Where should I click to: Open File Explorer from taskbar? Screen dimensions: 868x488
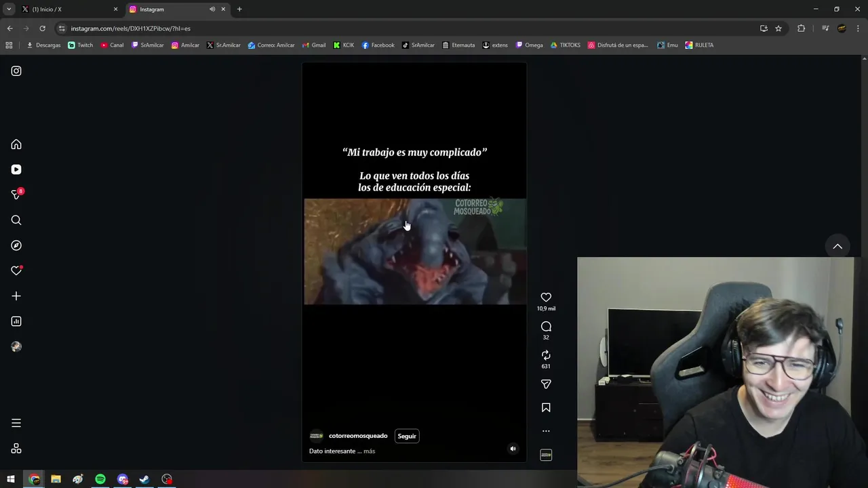[56, 479]
